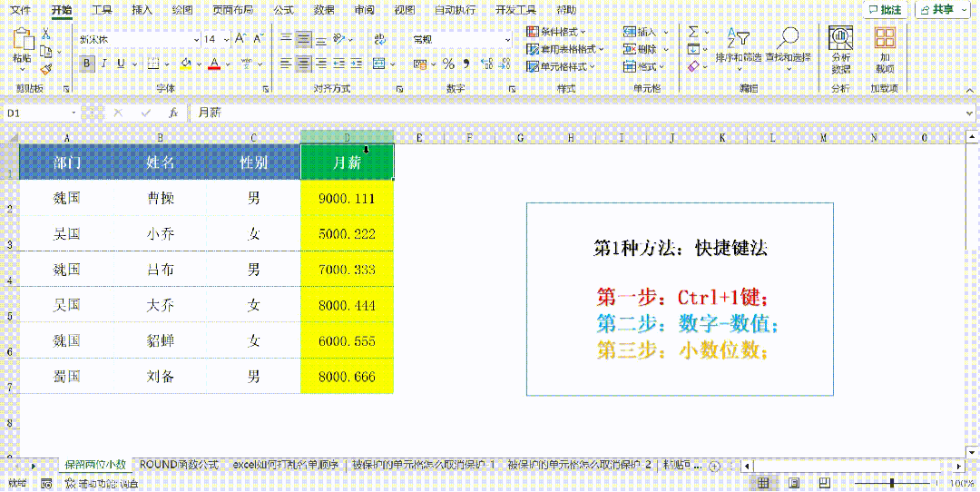Viewport: 980px width, 492px height.
Task: Switch to the 视图 (View) ribbon tab
Action: click(x=405, y=9)
